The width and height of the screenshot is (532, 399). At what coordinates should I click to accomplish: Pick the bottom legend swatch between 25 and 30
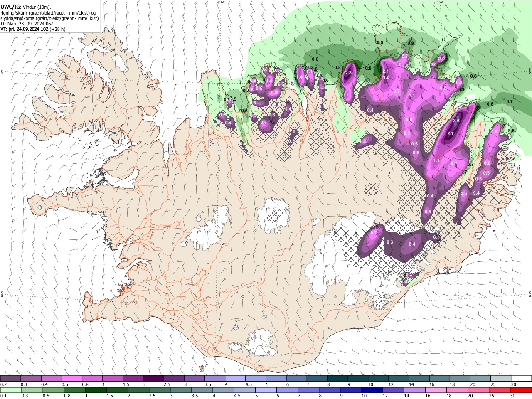coord(500,390)
